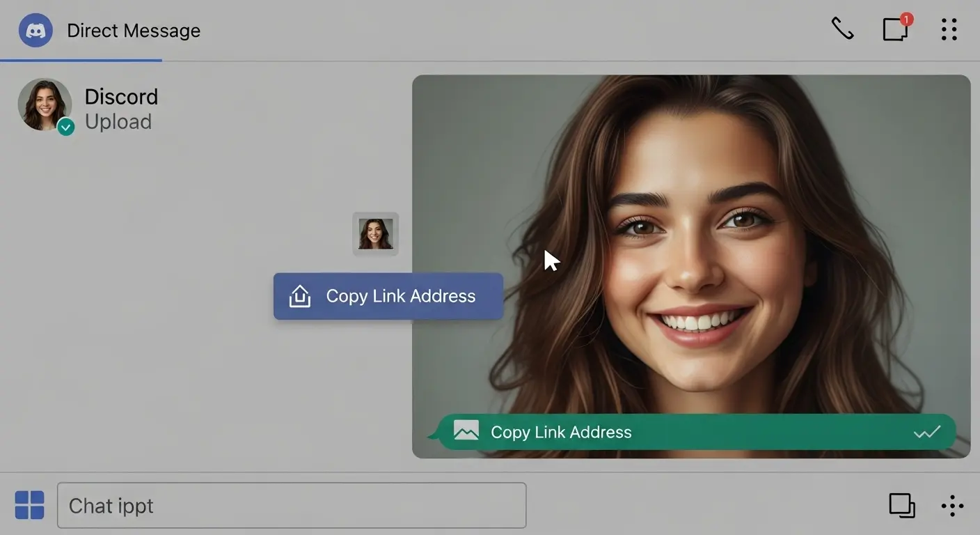The width and height of the screenshot is (980, 535).
Task: Open the inbox with red notification badge
Action: click(x=896, y=29)
